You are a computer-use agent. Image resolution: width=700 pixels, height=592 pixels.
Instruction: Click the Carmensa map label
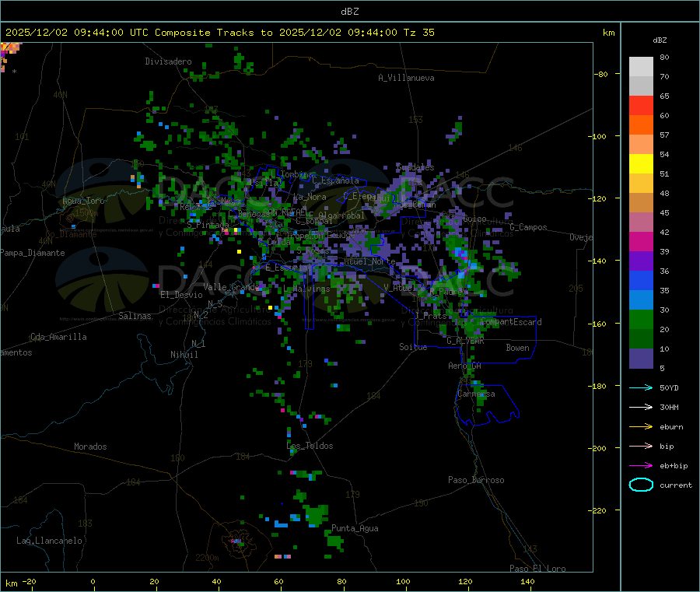476,394
